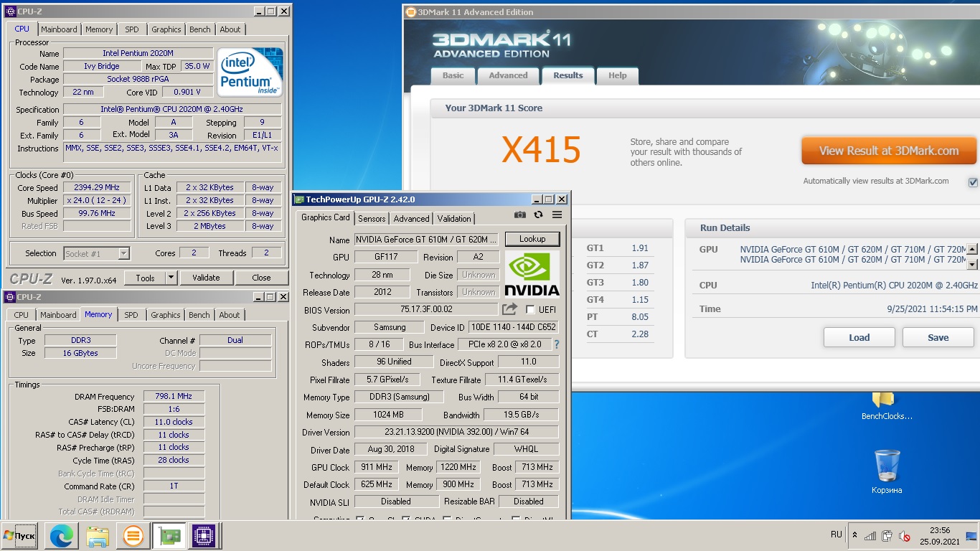Click the CPU Name field Intel Pentium 2020M
Viewport: 980px width, 551px height.
[138, 53]
